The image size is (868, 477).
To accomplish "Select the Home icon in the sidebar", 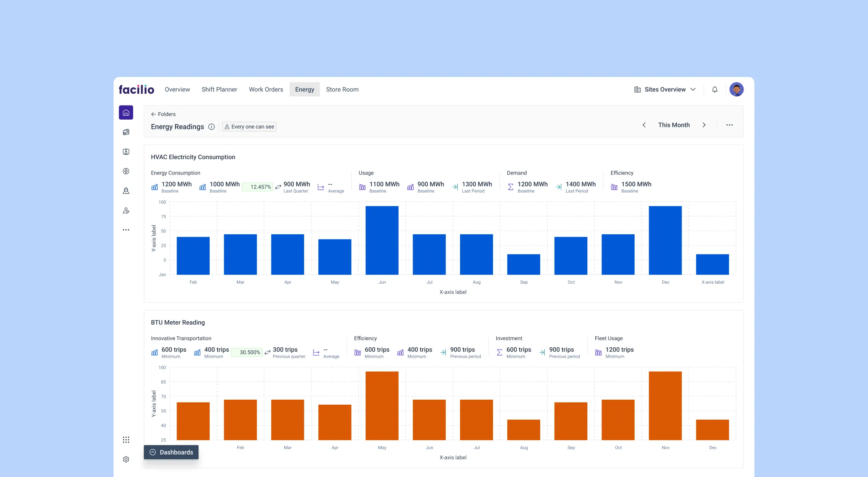I will (x=126, y=112).
